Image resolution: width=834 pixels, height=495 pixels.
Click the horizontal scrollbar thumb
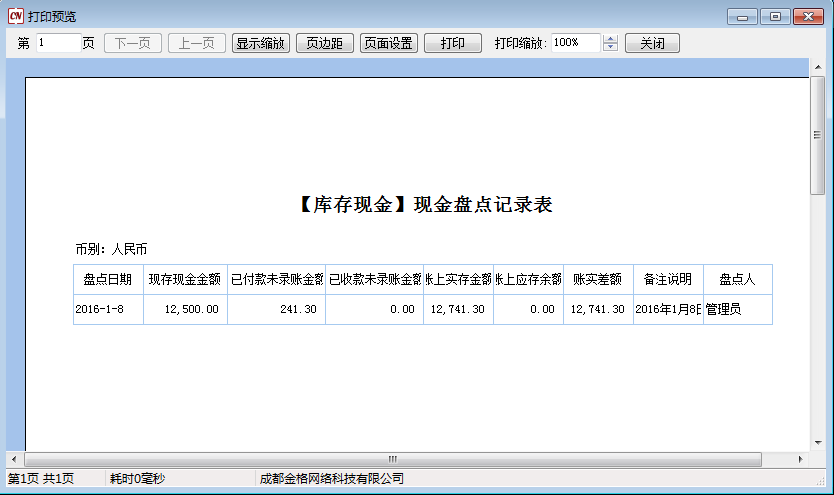click(x=392, y=459)
